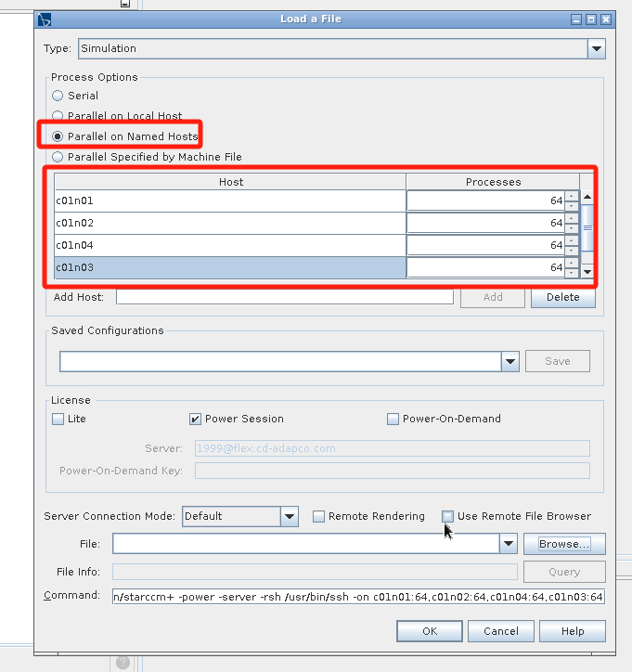Viewport: 632px width, 672px height.
Task: Increase process count for host c01n04
Action: 571,240
